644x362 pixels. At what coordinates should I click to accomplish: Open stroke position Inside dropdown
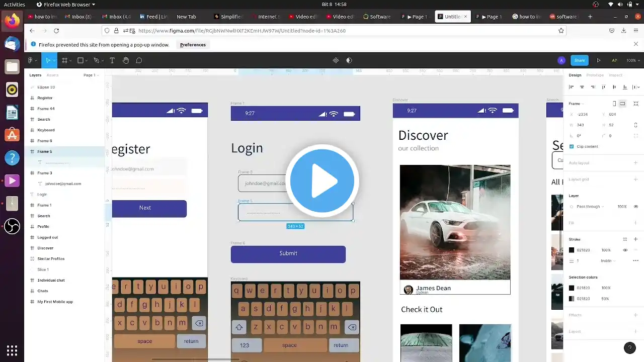[x=607, y=261]
